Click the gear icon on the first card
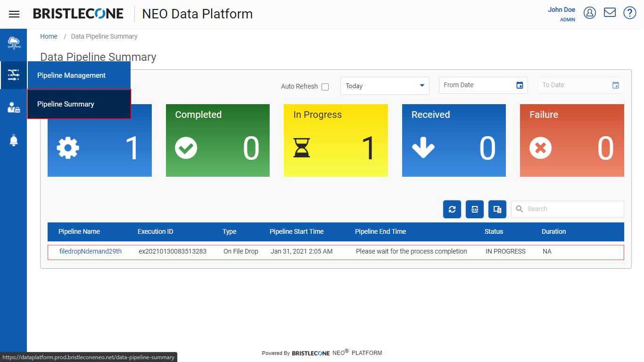Screen dimensions: 644x362 point(68,148)
